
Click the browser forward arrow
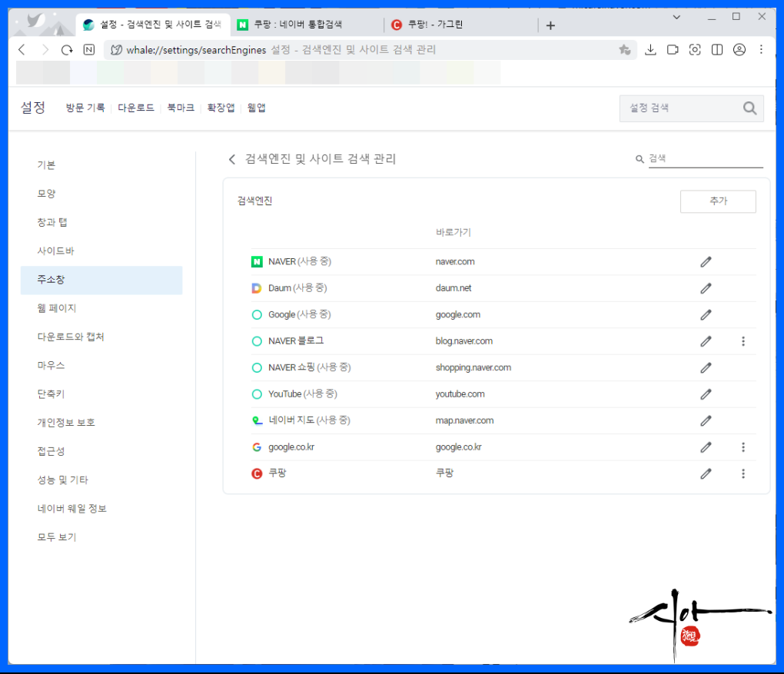tap(45, 49)
